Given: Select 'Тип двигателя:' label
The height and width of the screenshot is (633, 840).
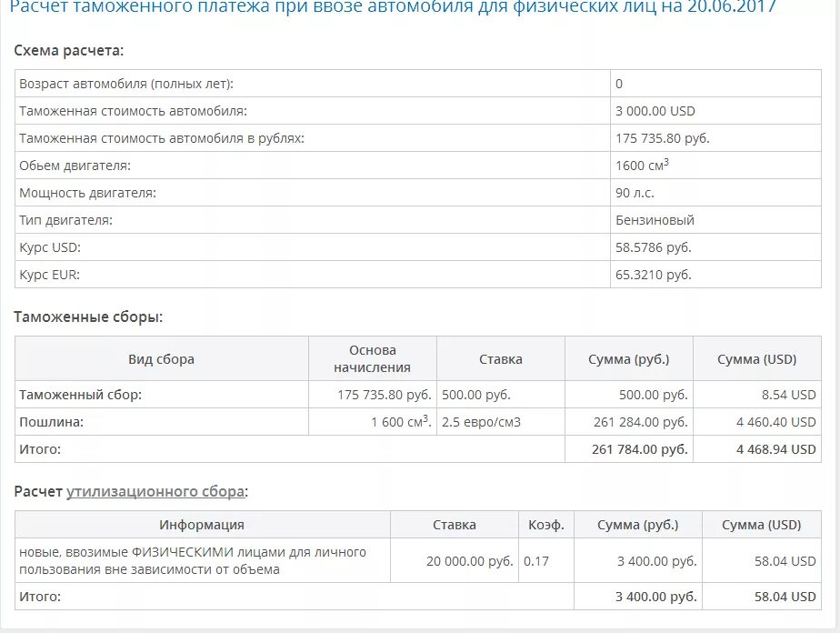Looking at the screenshot, I should tap(65, 220).
